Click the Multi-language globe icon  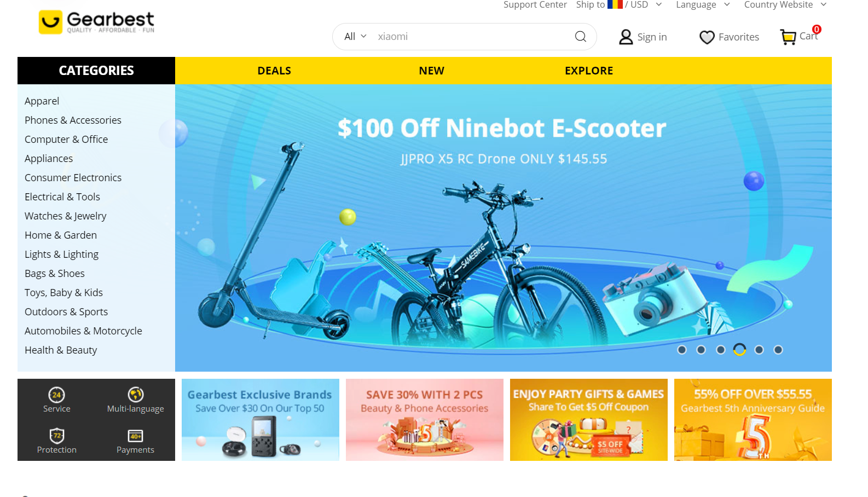pyautogui.click(x=136, y=395)
